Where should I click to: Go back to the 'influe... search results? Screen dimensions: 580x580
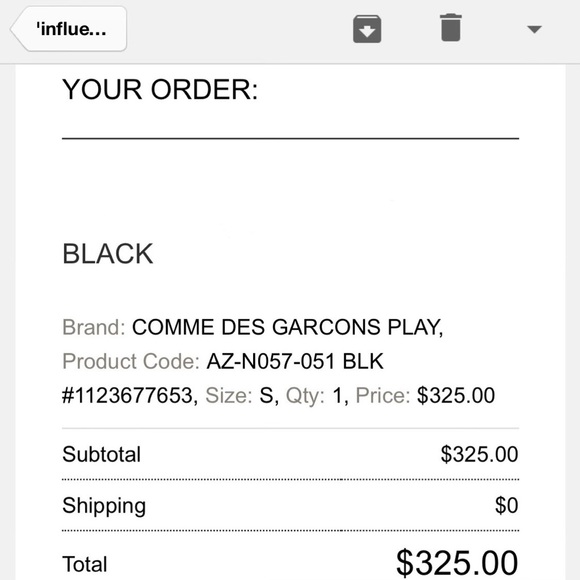click(x=68, y=29)
